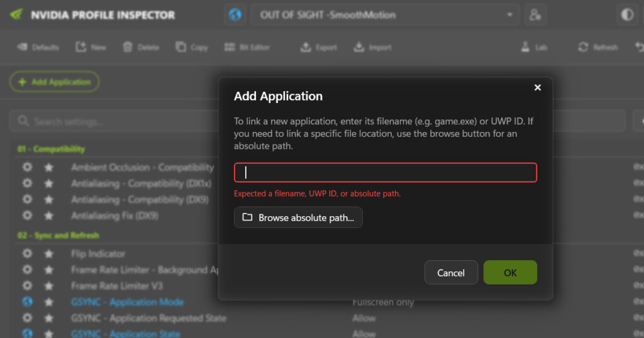
Task: Click the NVIDIA logo icon
Action: click(16, 15)
